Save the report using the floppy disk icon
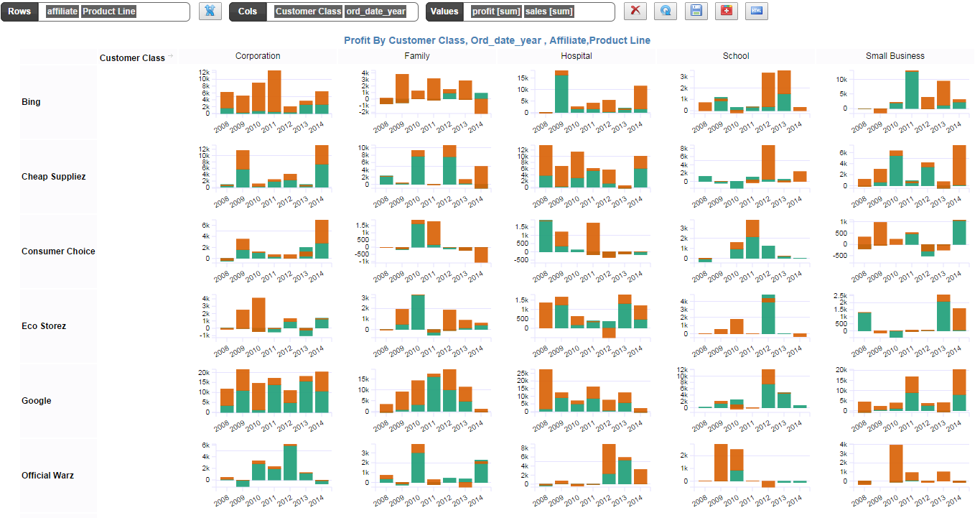 click(695, 11)
